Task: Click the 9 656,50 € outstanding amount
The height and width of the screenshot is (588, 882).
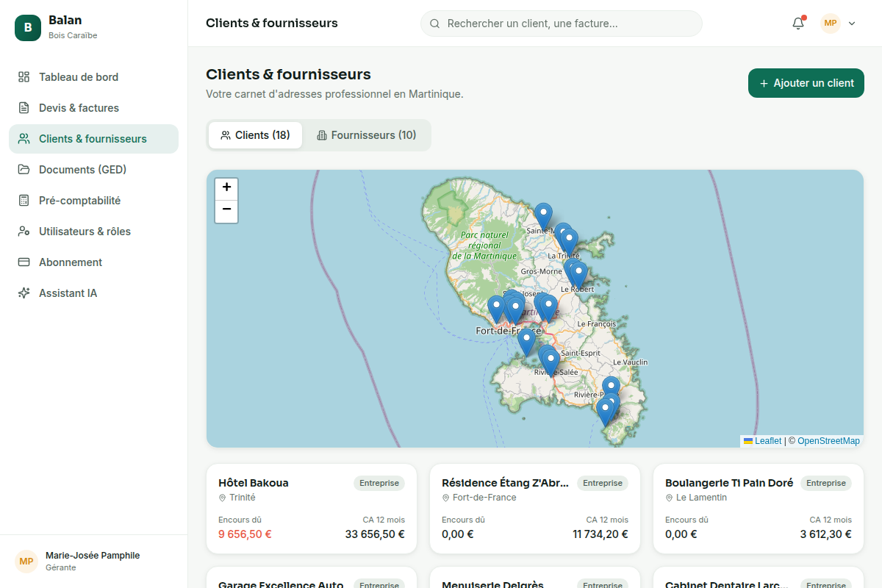Action: point(245,534)
